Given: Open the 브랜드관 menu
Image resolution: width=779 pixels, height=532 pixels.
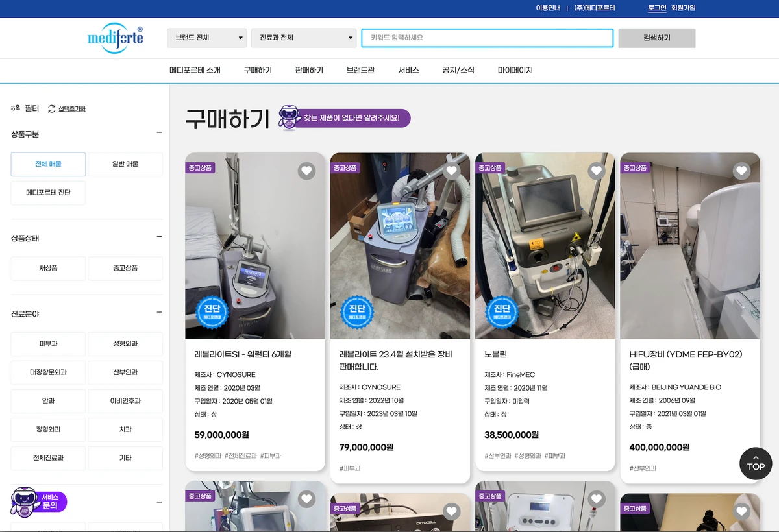Looking at the screenshot, I should (x=361, y=70).
